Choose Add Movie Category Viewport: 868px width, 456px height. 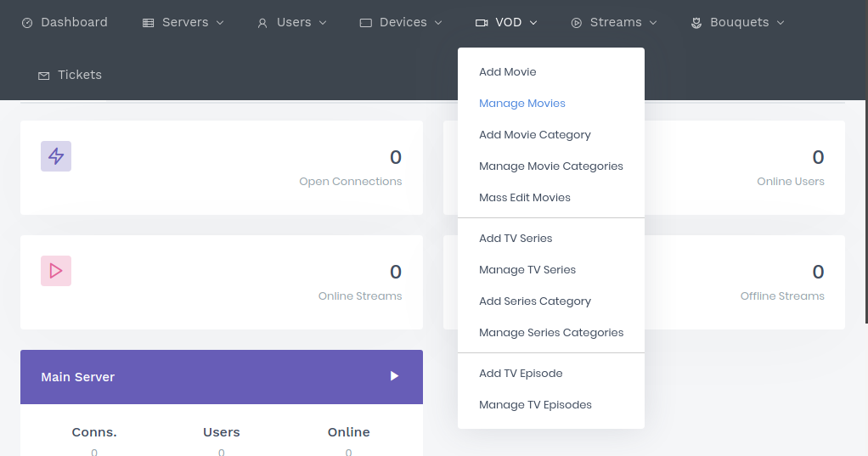[x=535, y=135]
